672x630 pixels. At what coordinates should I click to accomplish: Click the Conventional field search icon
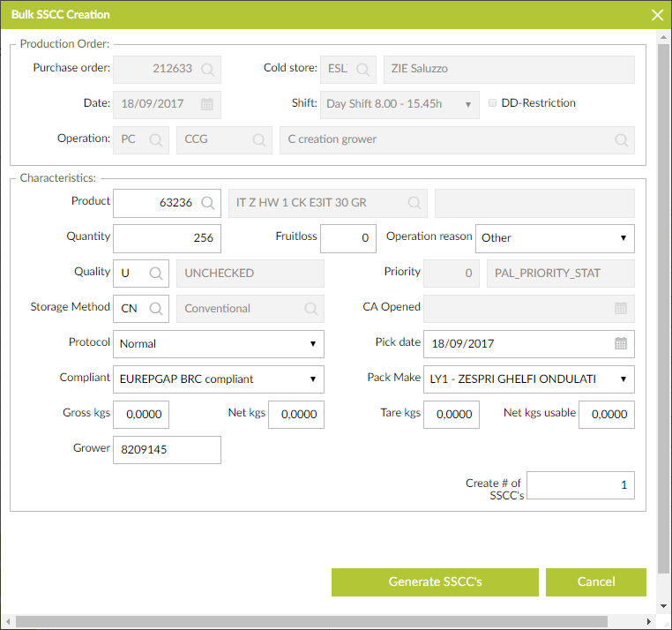tap(310, 309)
